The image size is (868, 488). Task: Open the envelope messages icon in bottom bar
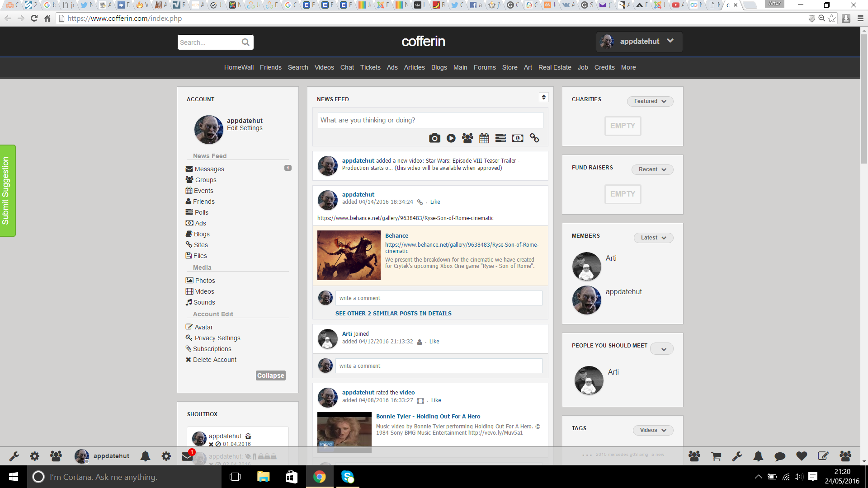click(187, 456)
